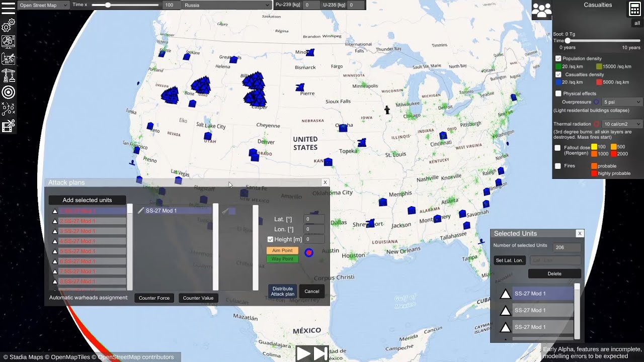Click the Lon. [°] input field
Viewport: 644px width, 362px height.
[314, 229]
